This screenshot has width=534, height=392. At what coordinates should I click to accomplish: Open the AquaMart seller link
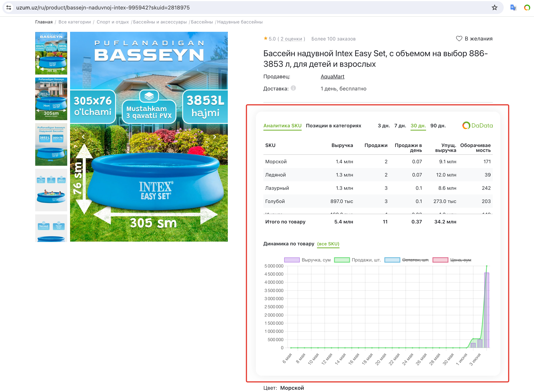(x=332, y=76)
